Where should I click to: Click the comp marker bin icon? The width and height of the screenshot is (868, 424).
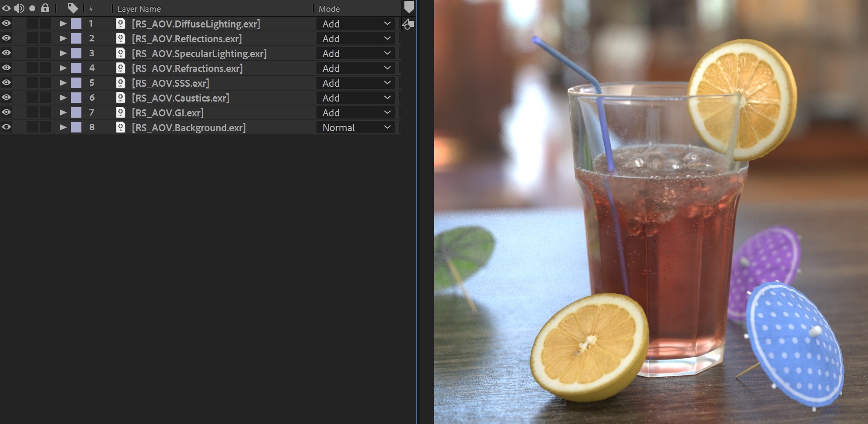[409, 7]
